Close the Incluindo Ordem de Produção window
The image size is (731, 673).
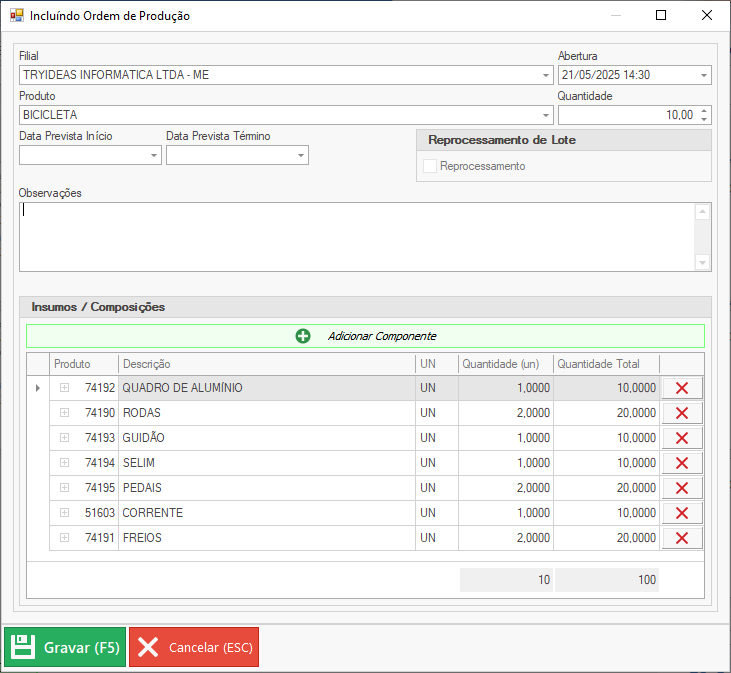click(x=707, y=15)
